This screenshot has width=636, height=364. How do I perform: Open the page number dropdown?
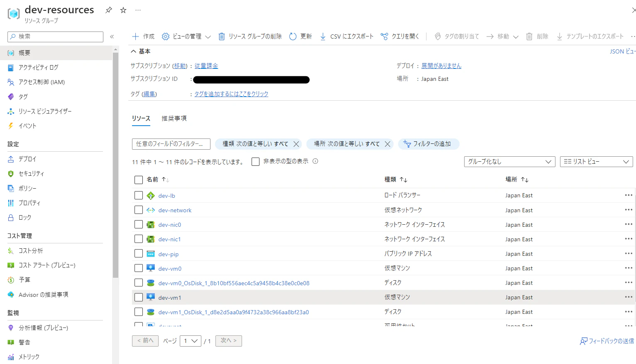191,341
